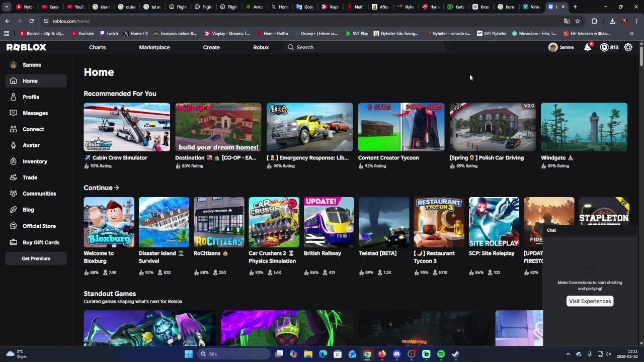Open the Content Creator Tycoon thumbnail
The image size is (644, 362).
(x=401, y=127)
